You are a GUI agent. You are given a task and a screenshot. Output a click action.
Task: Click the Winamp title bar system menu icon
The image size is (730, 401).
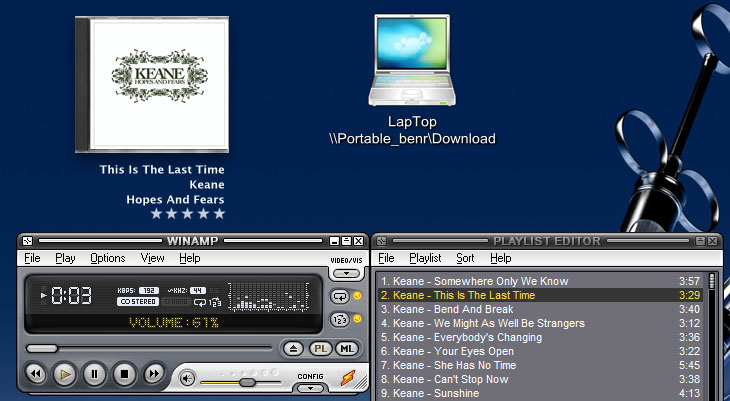click(27, 241)
